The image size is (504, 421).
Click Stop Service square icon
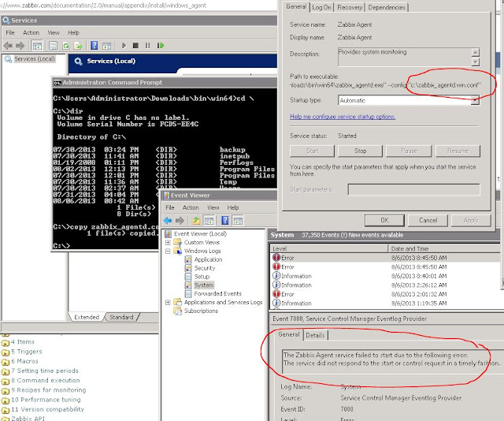pos(135,46)
